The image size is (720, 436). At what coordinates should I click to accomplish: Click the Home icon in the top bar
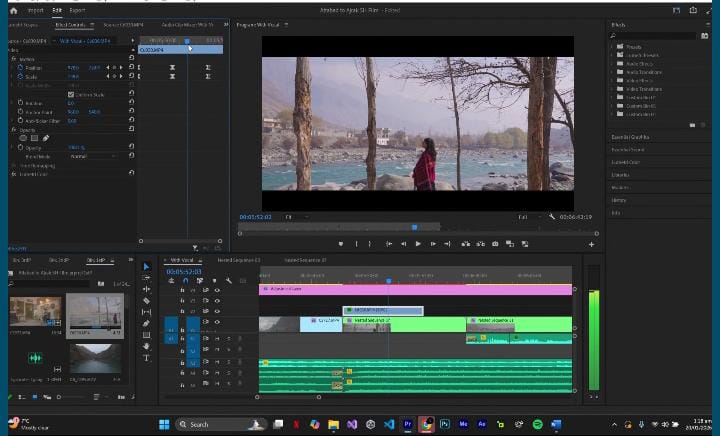(14, 10)
